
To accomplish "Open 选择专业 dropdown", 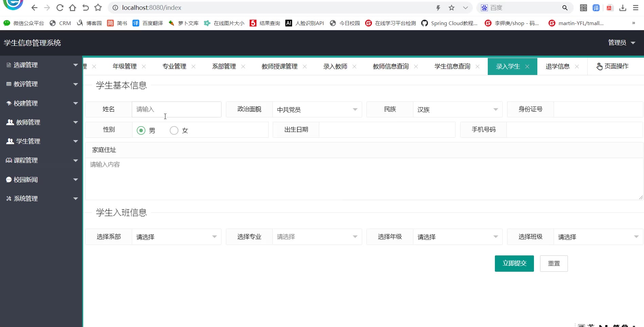I will 317,237.
